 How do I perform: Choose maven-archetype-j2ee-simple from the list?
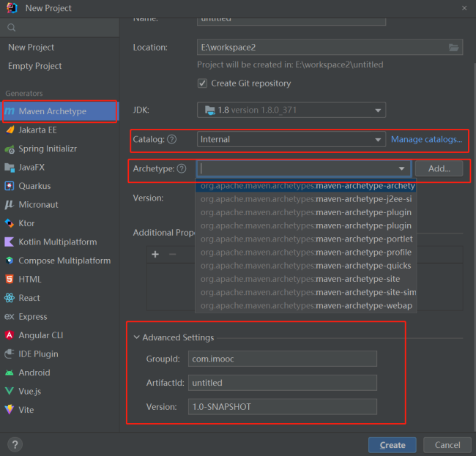(305, 199)
